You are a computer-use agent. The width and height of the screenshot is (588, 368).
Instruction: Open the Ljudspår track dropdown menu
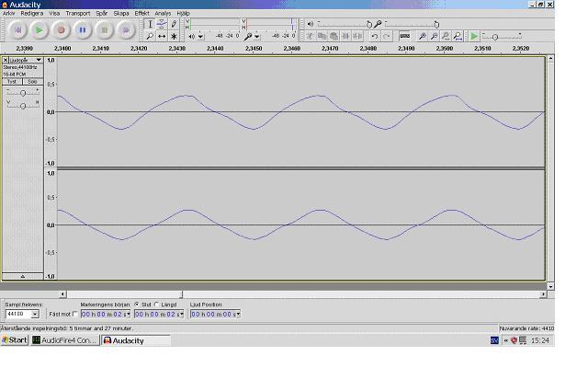39,60
